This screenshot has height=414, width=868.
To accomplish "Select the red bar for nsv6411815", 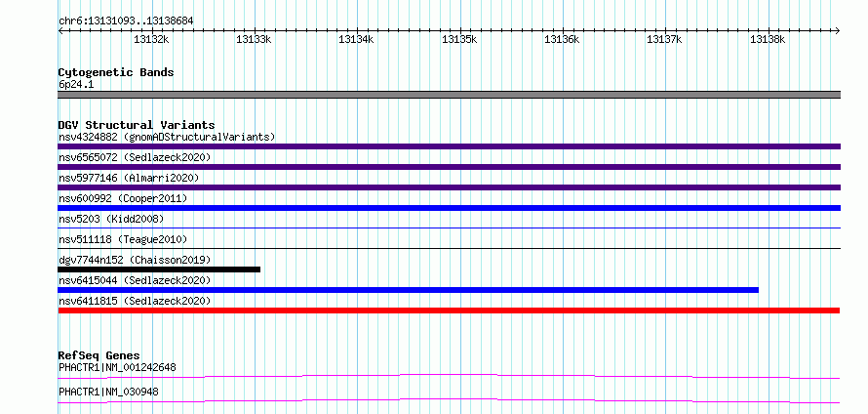I will click(x=449, y=310).
